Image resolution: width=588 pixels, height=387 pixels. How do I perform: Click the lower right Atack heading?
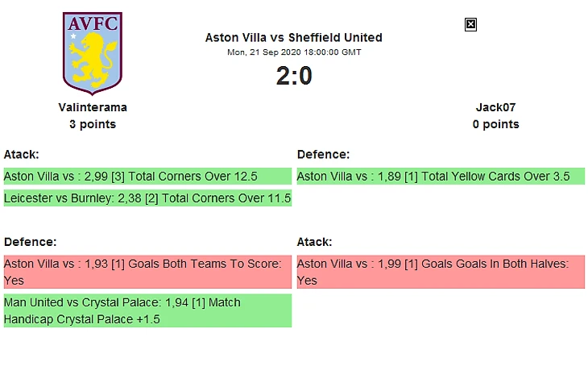click(315, 242)
